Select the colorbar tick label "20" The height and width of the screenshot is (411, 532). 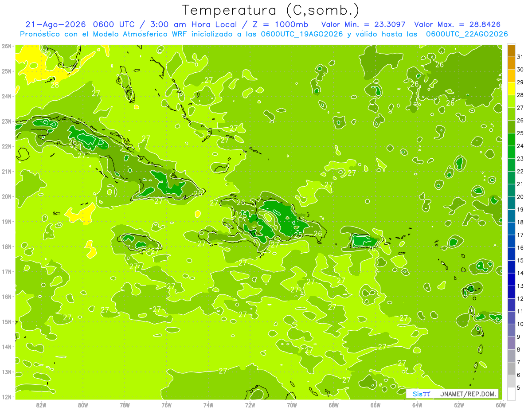click(x=520, y=196)
